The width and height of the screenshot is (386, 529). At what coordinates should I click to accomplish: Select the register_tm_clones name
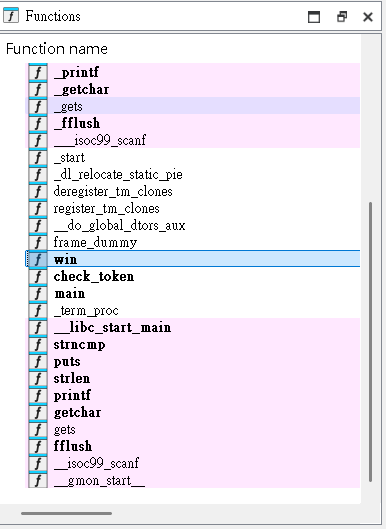pos(106,208)
